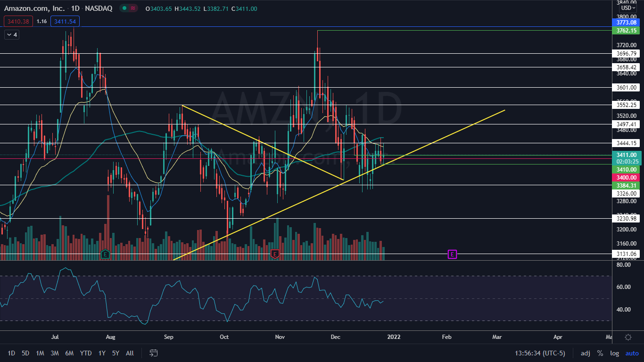Click the Amazon.com, Inc. symbol title
The height and width of the screenshot is (362, 644).
(x=34, y=8)
